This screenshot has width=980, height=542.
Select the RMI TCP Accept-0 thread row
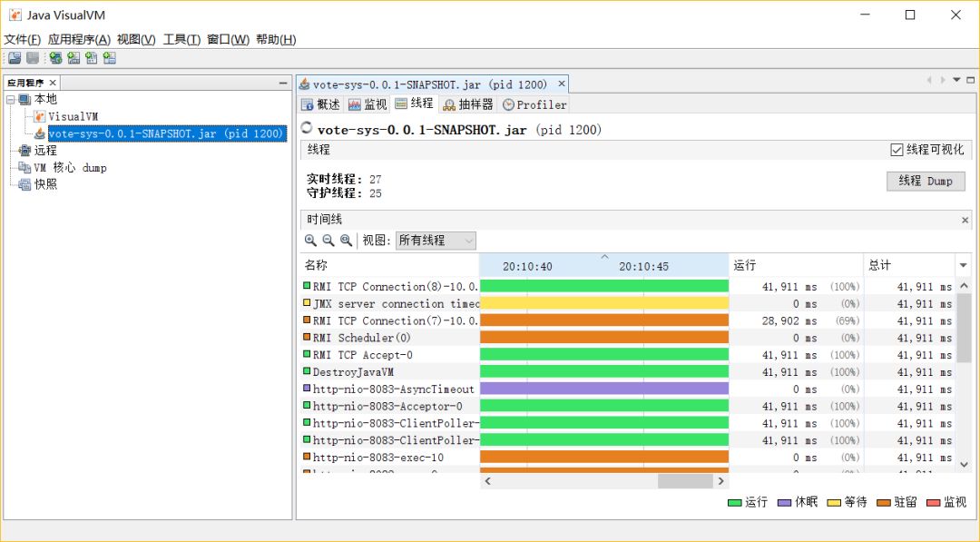(628, 354)
